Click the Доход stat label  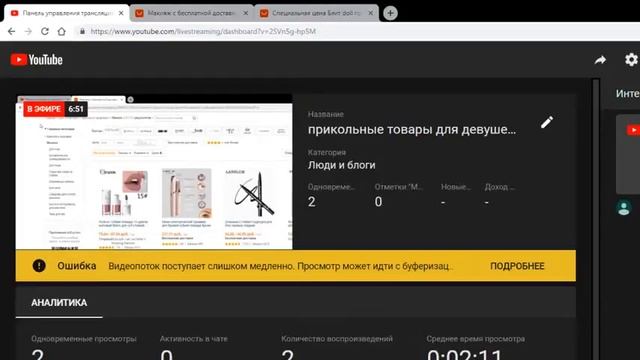click(x=500, y=187)
